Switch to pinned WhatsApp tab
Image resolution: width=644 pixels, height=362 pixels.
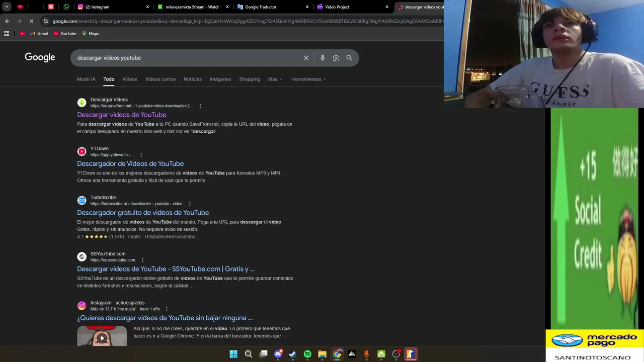tap(66, 7)
